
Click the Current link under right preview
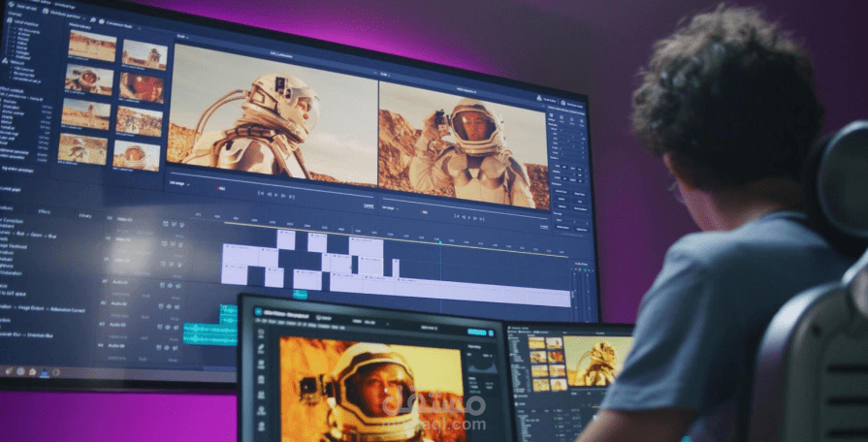[x=544, y=226]
